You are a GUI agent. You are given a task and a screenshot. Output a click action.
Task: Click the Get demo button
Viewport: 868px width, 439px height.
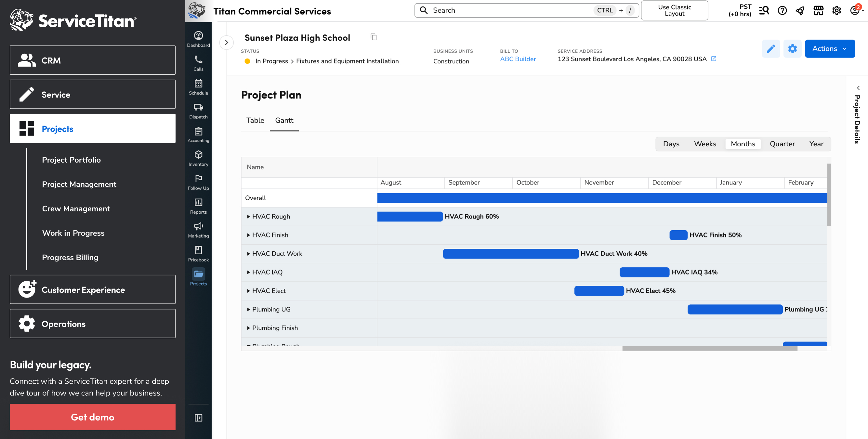(x=92, y=417)
